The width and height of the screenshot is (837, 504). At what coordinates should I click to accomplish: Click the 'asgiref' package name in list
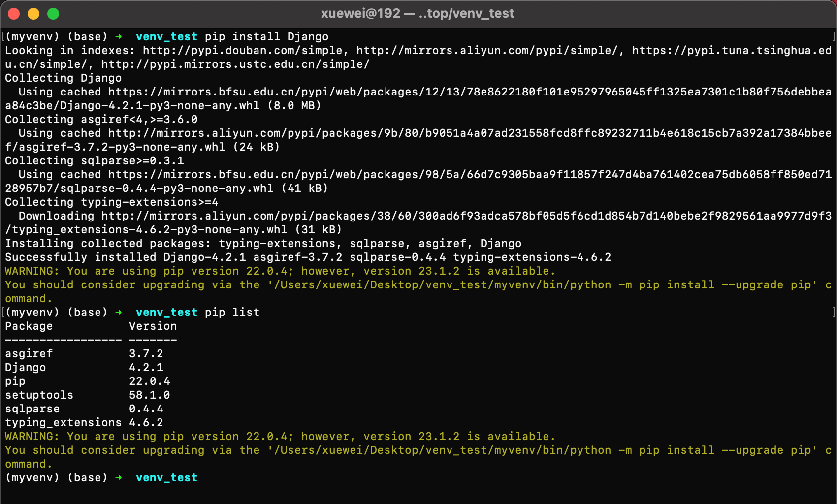pos(29,354)
